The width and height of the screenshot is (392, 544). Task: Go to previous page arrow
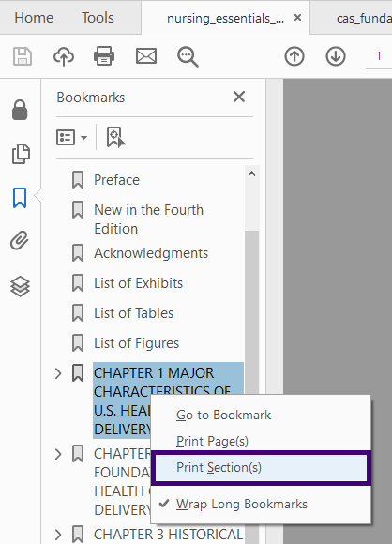(294, 56)
